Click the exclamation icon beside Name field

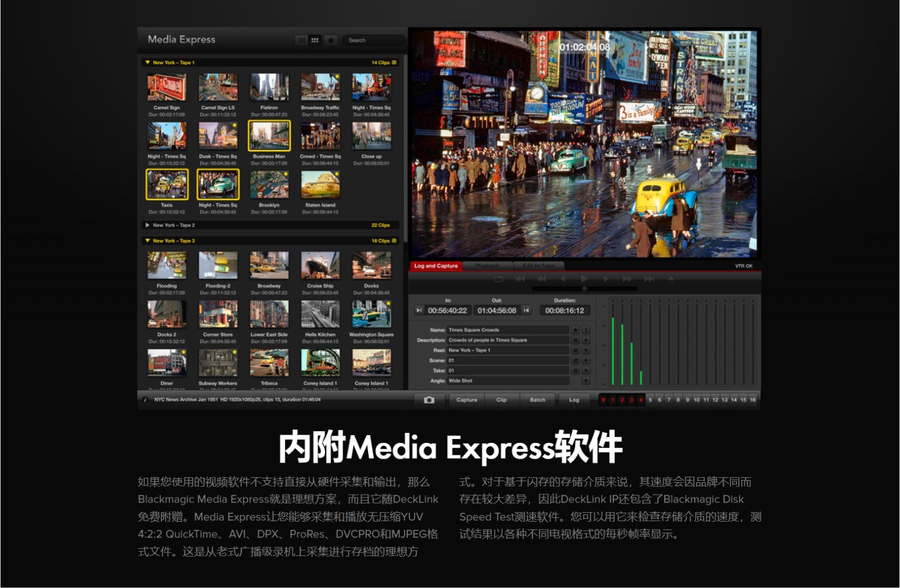[x=586, y=330]
